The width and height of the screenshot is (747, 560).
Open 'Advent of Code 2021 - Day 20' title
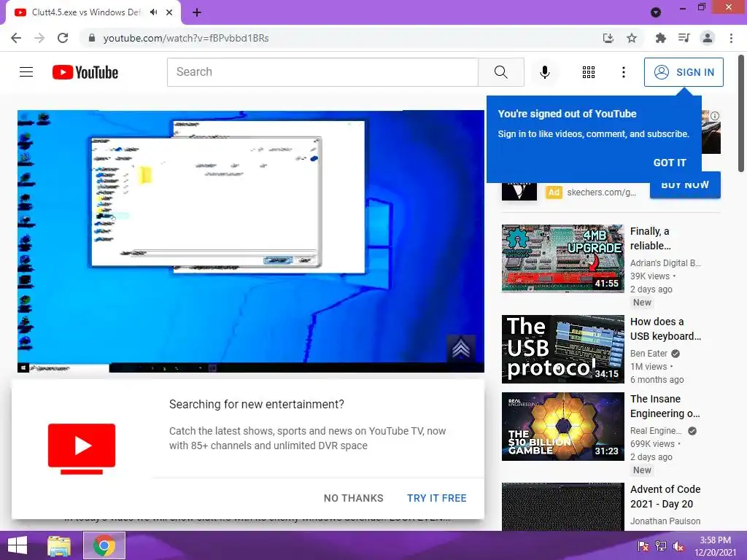665,496
